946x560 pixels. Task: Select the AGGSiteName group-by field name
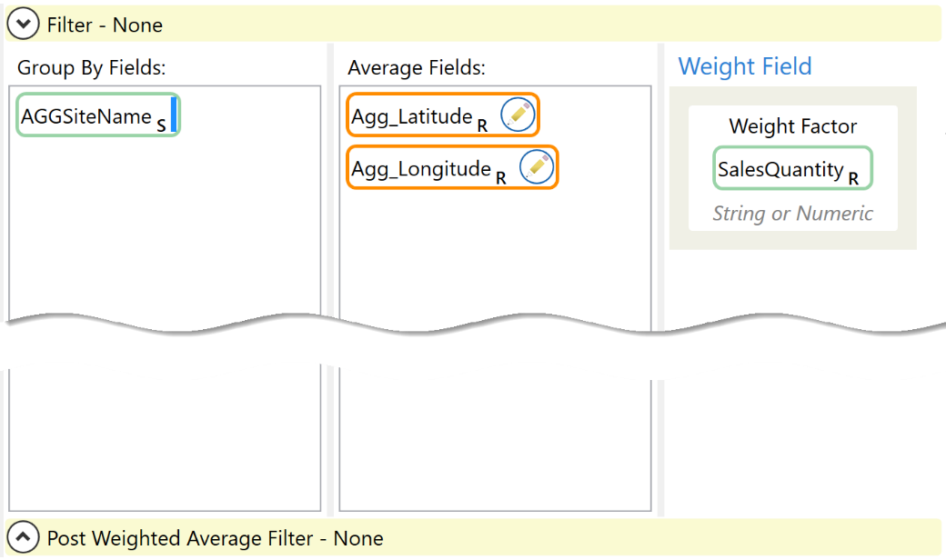(86, 116)
